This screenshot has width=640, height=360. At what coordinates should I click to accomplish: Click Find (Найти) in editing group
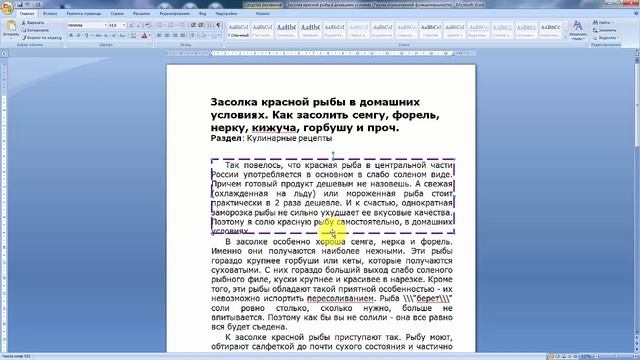pos(604,22)
